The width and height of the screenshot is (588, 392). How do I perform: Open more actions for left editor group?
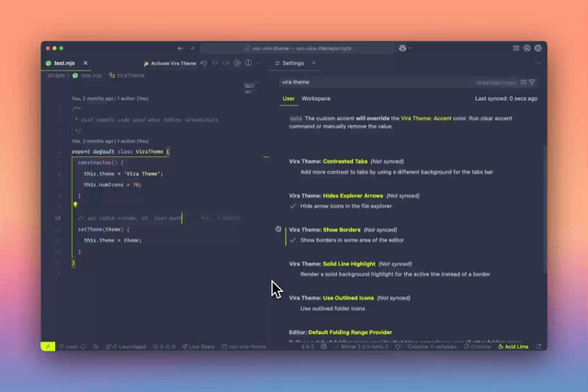click(x=259, y=63)
